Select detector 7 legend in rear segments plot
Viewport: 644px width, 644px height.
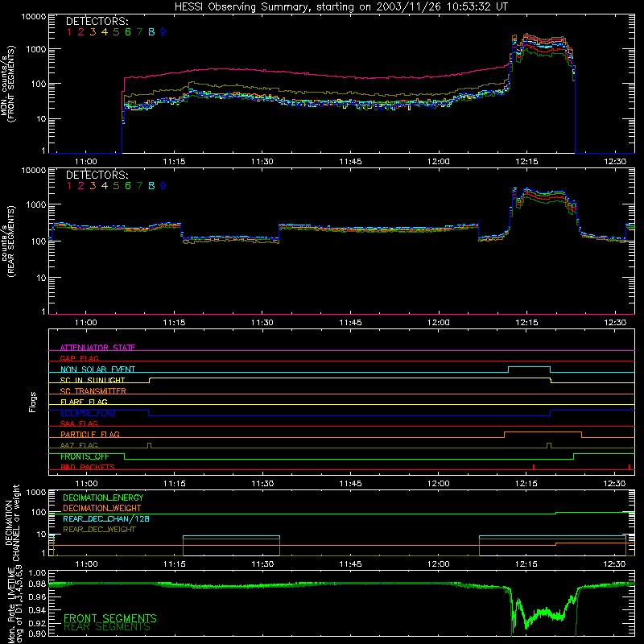[x=139, y=186]
